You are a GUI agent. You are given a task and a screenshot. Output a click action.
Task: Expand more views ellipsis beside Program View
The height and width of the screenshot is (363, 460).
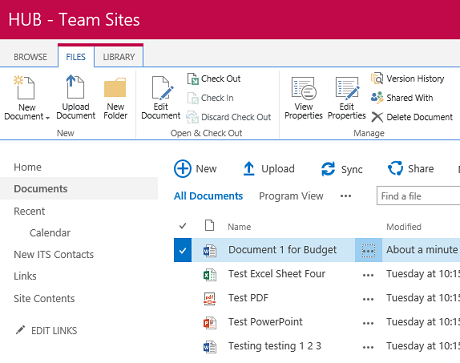tap(346, 196)
